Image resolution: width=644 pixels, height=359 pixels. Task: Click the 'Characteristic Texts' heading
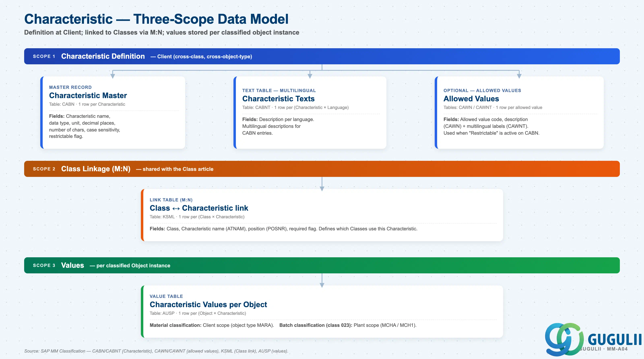[278, 99]
